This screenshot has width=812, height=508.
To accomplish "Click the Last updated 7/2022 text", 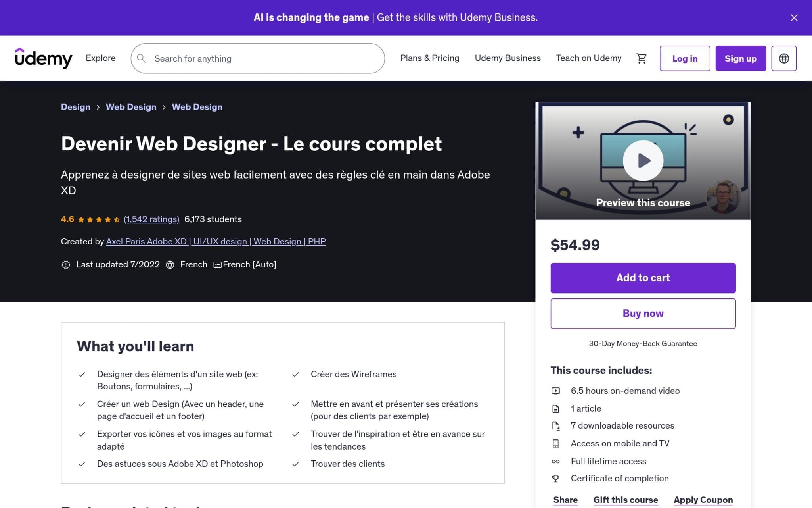I will tap(118, 264).
